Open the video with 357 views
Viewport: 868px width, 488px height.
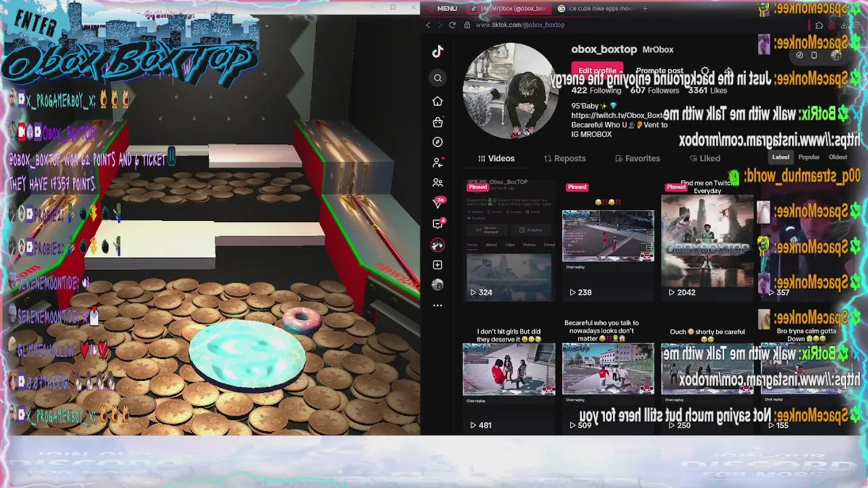coord(806,241)
